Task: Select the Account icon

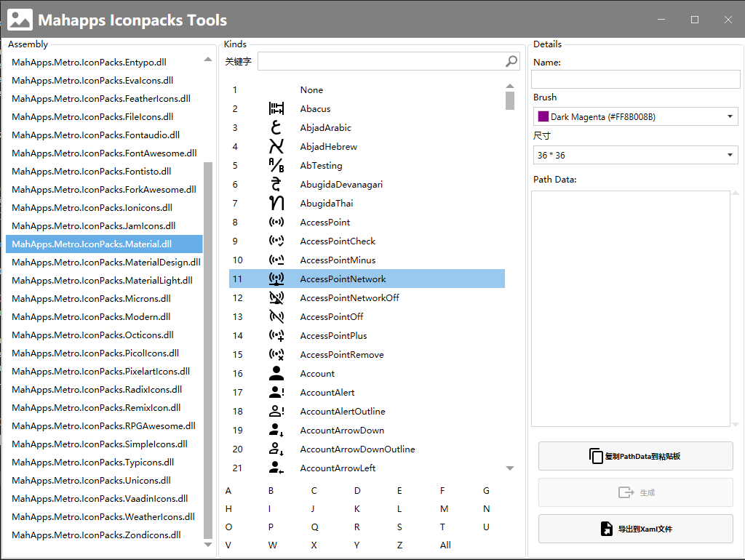Action: click(317, 373)
